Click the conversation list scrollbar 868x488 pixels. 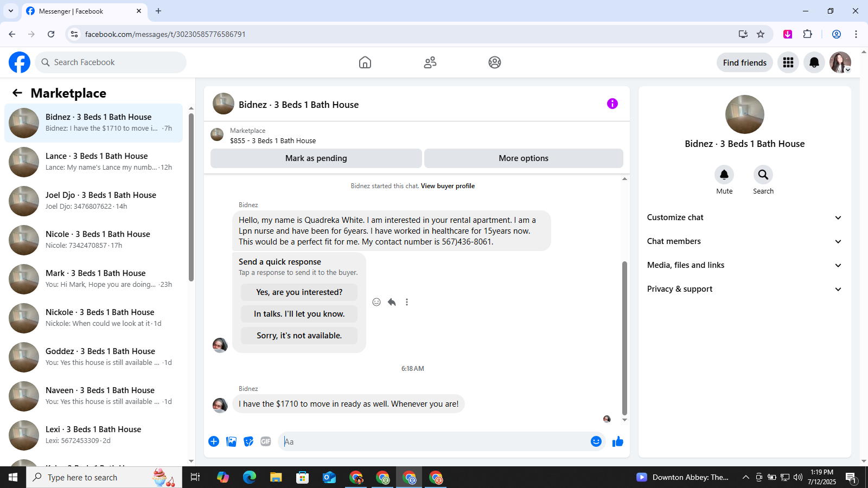(191, 197)
